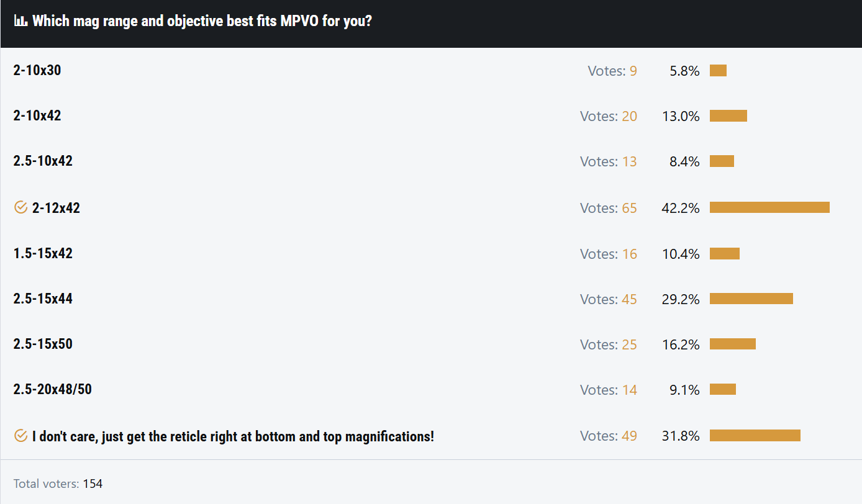Open the 2.5-15x44 option
This screenshot has height=504, width=862.
tap(43, 299)
